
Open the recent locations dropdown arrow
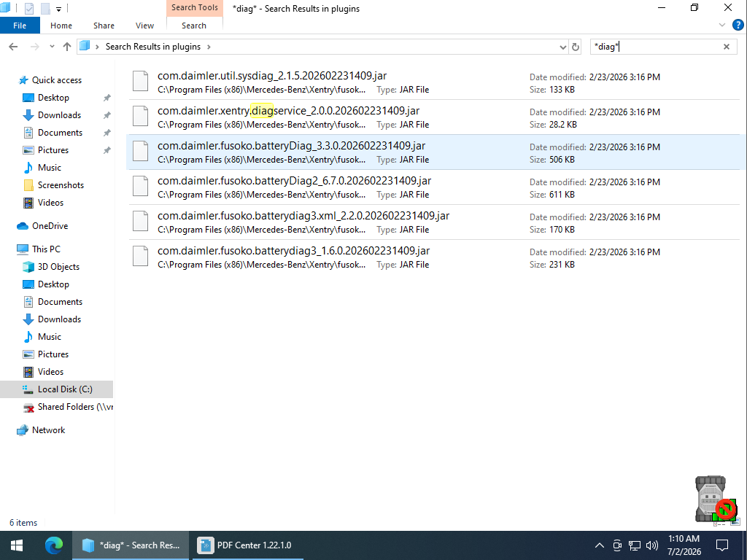pyautogui.click(x=52, y=47)
